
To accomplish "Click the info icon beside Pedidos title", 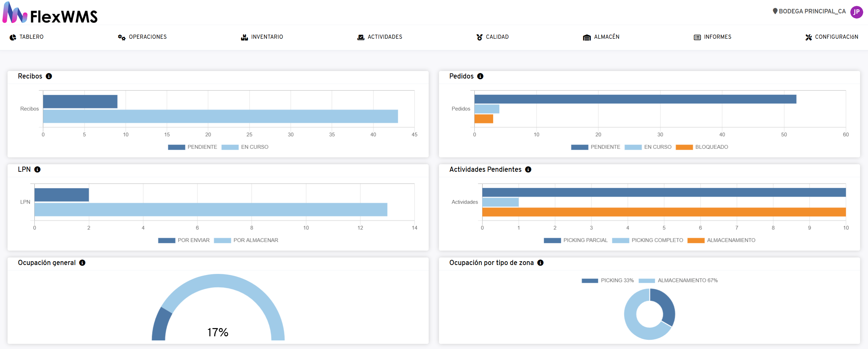I will point(480,76).
